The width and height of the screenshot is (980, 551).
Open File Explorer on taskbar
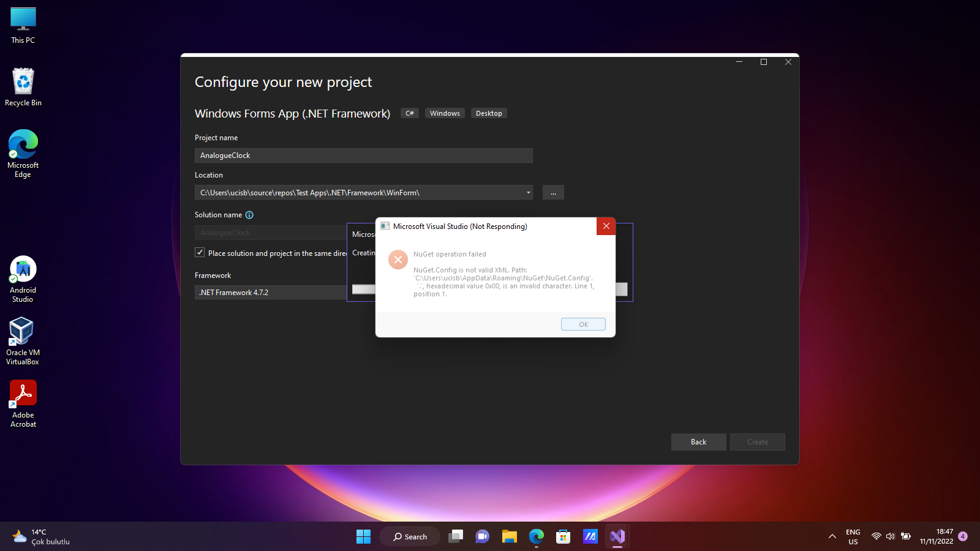tap(510, 536)
